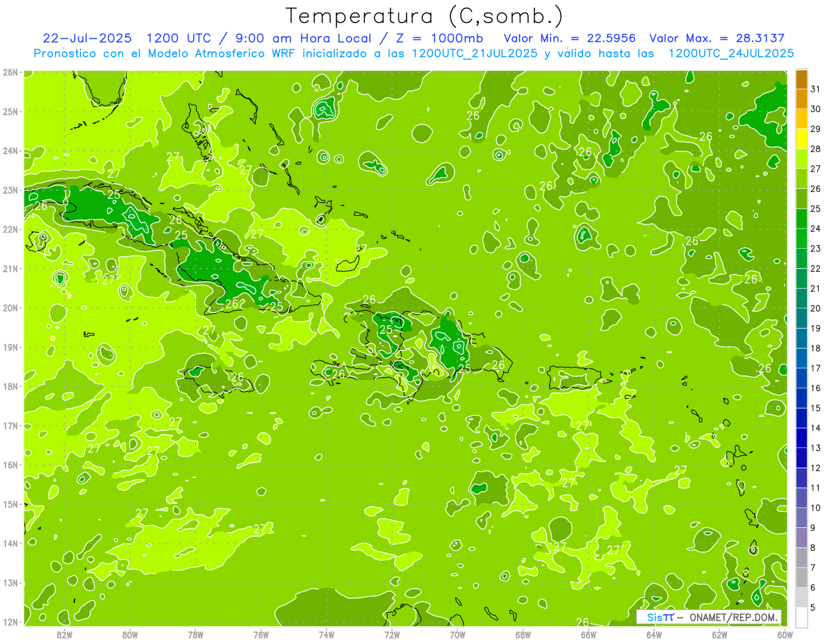Click the latitude label "12N"
The width and height of the screenshot is (834, 644).
tap(10, 622)
